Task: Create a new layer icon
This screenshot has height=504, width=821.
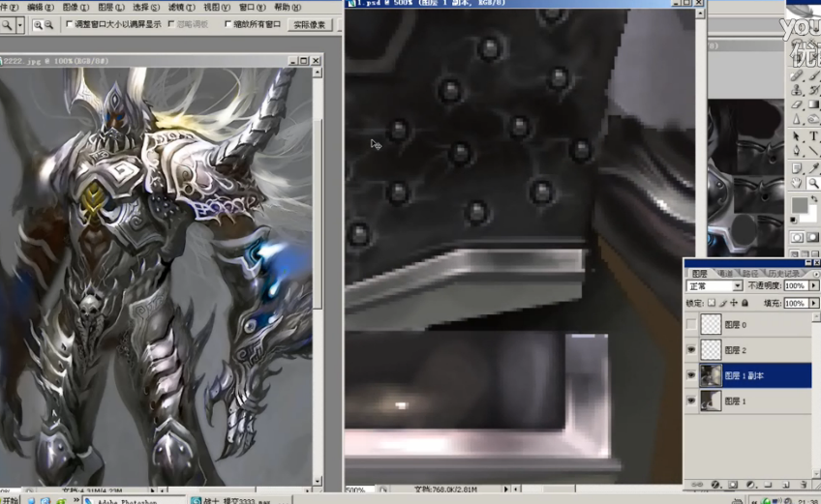Action: coord(786,485)
